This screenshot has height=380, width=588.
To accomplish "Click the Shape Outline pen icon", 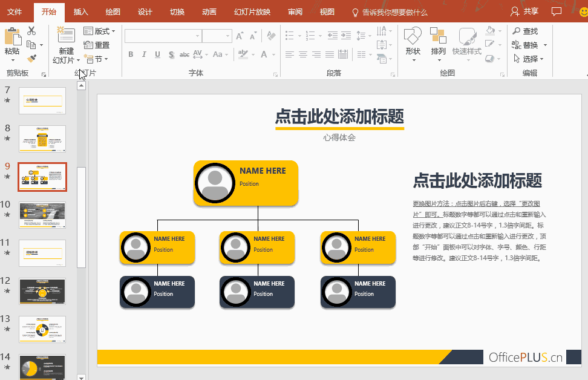I will tap(490, 44).
